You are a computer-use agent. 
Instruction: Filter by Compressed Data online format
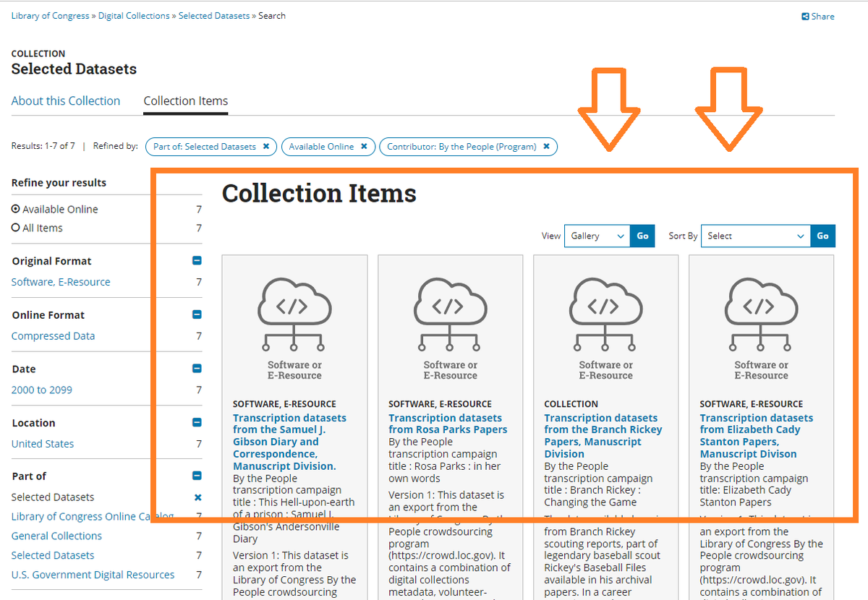point(53,336)
